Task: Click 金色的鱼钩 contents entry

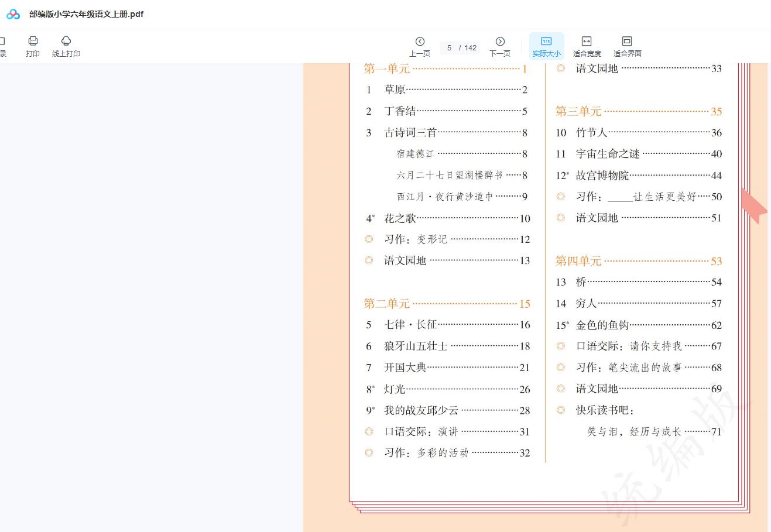Action: pos(602,325)
